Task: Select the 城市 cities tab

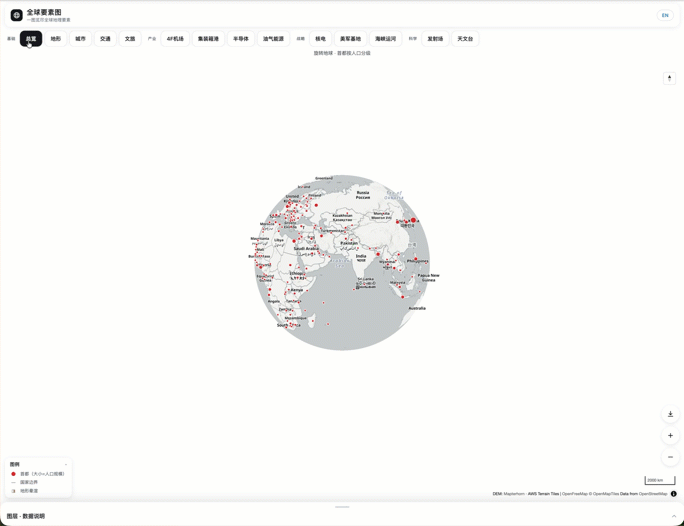Action: [x=80, y=39]
